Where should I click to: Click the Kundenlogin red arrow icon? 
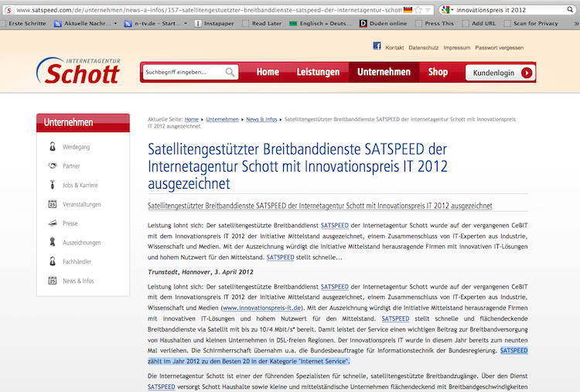tap(527, 73)
